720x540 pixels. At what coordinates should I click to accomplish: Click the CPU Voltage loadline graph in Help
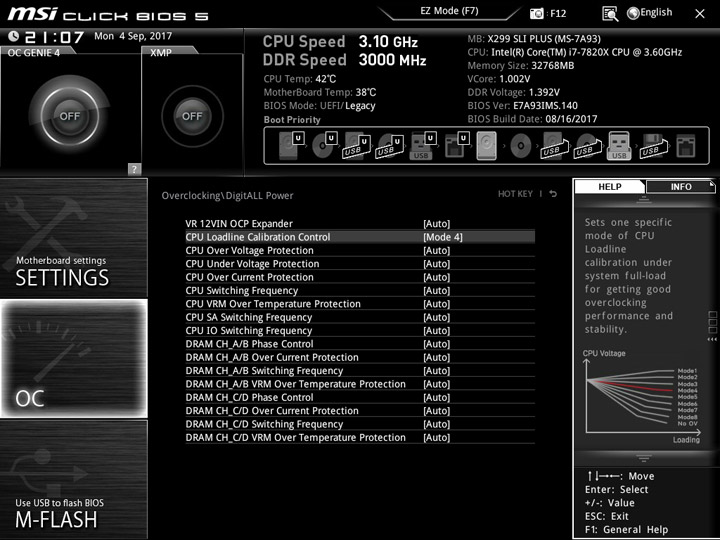[642, 397]
